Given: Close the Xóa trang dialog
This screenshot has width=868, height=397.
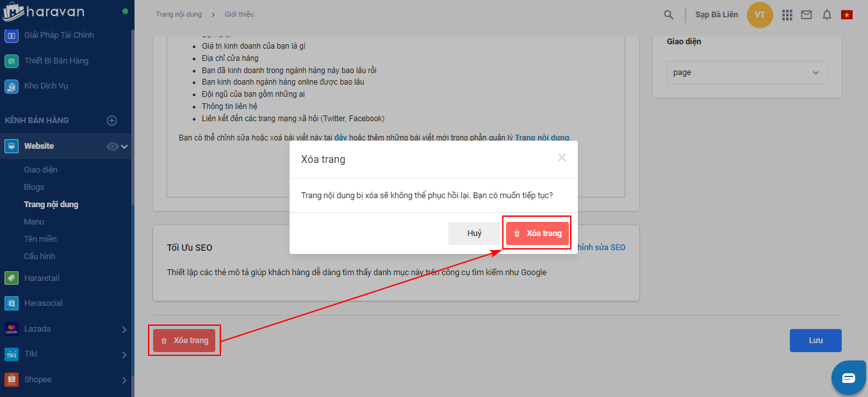Looking at the screenshot, I should pos(562,158).
